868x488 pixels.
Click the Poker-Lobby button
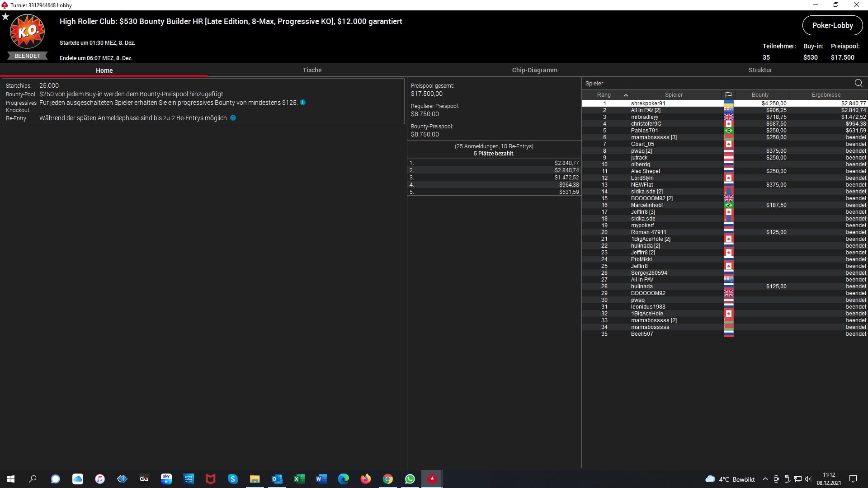(832, 25)
